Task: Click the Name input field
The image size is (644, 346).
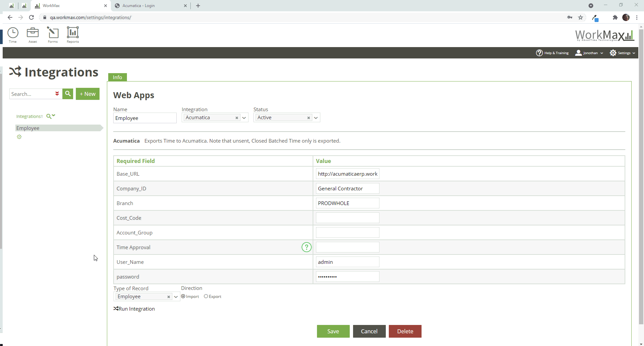Action: pos(145,118)
